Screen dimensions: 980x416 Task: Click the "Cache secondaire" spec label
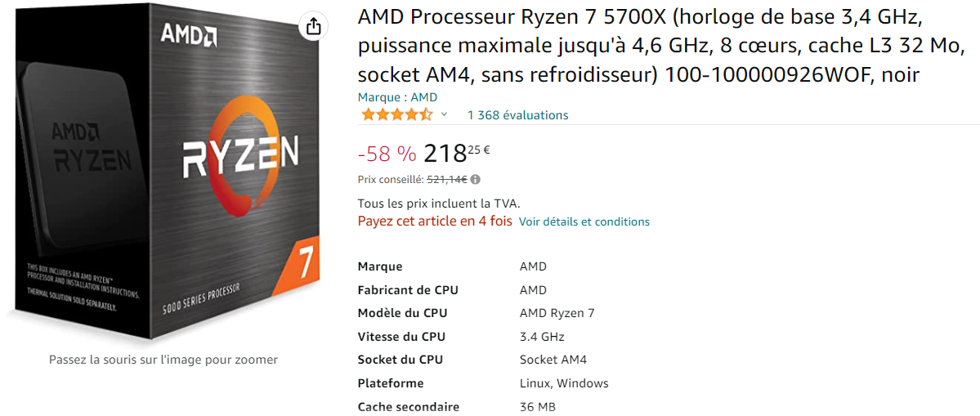pyautogui.click(x=408, y=407)
